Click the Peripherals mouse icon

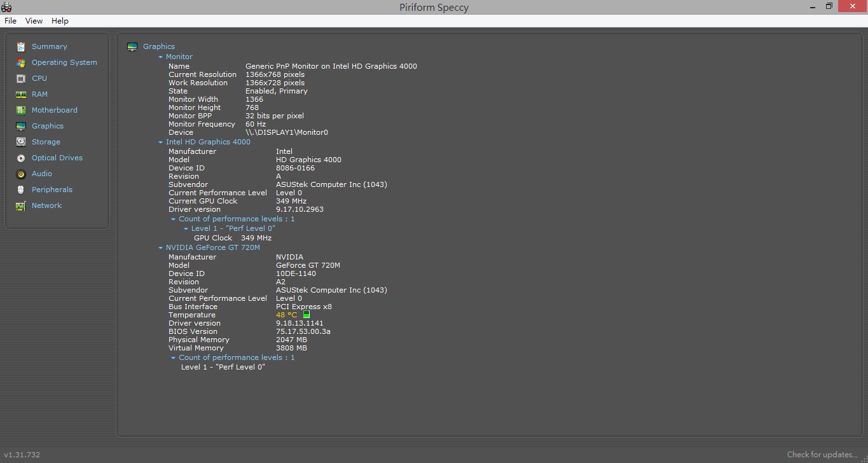click(21, 190)
